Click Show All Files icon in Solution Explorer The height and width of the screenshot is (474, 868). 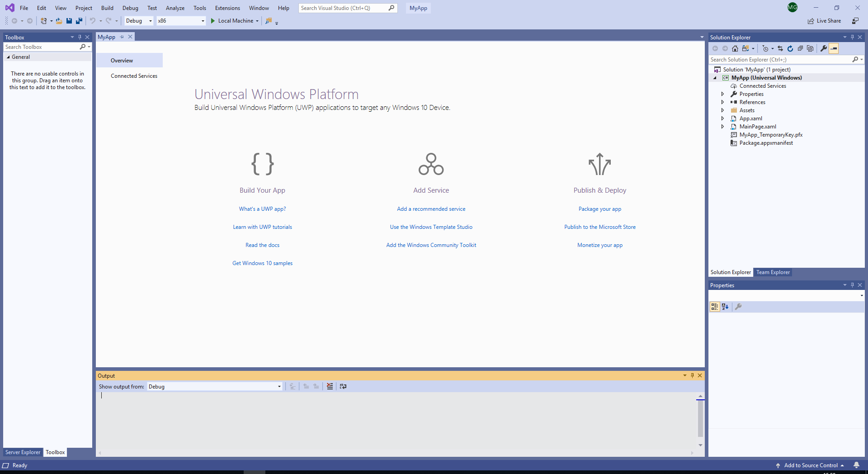pos(810,48)
